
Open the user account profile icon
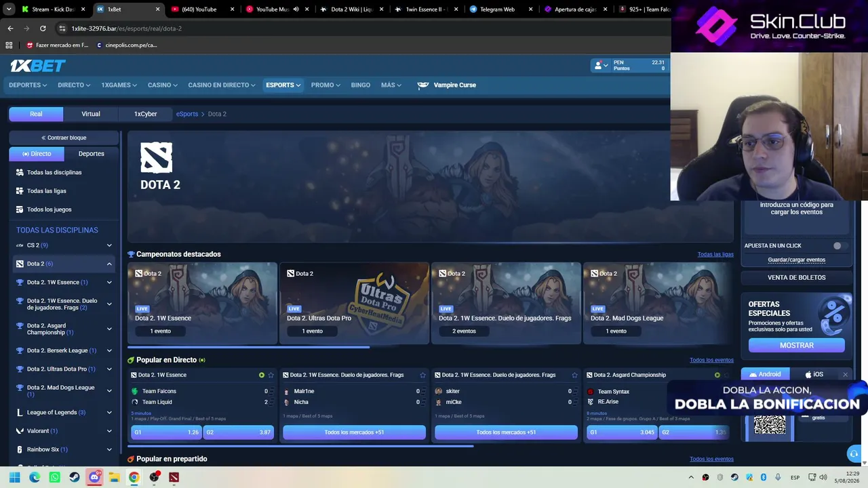597,65
